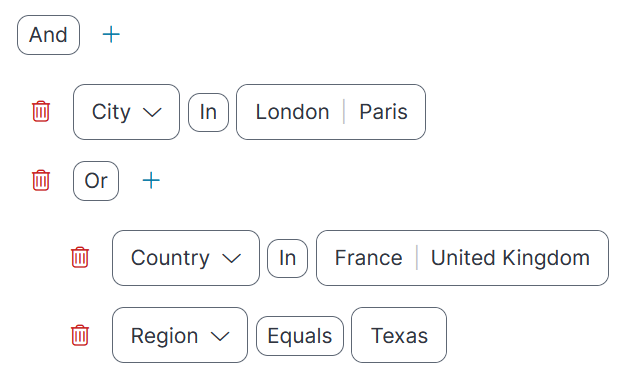Screen dimensions: 626x378
Task: Select the London value tag
Action: coord(292,112)
